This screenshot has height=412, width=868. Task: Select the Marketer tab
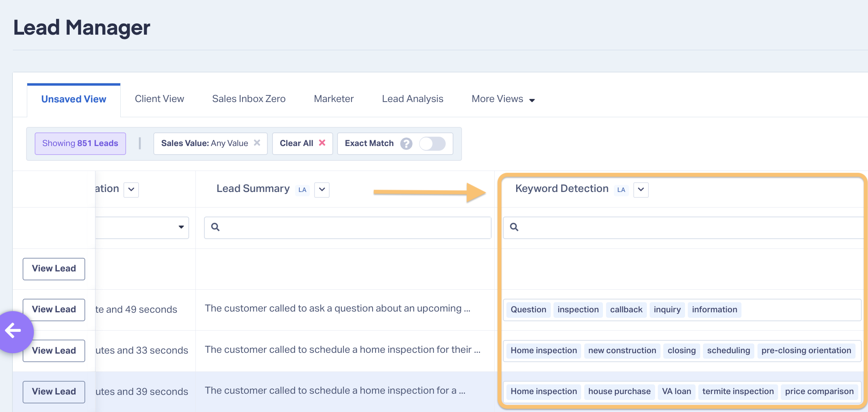[334, 99]
